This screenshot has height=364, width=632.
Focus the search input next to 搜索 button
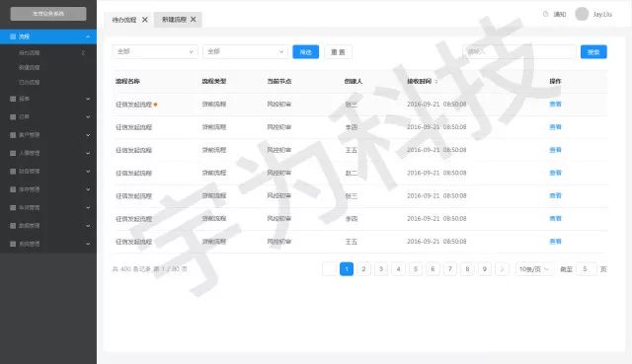coord(519,51)
